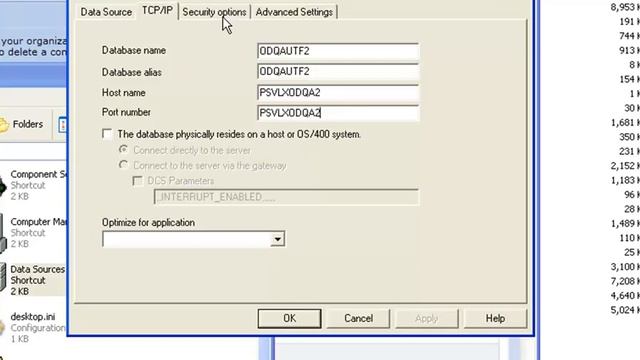Select the TCP/IP tab
The width and height of the screenshot is (640, 360).
pos(157,11)
